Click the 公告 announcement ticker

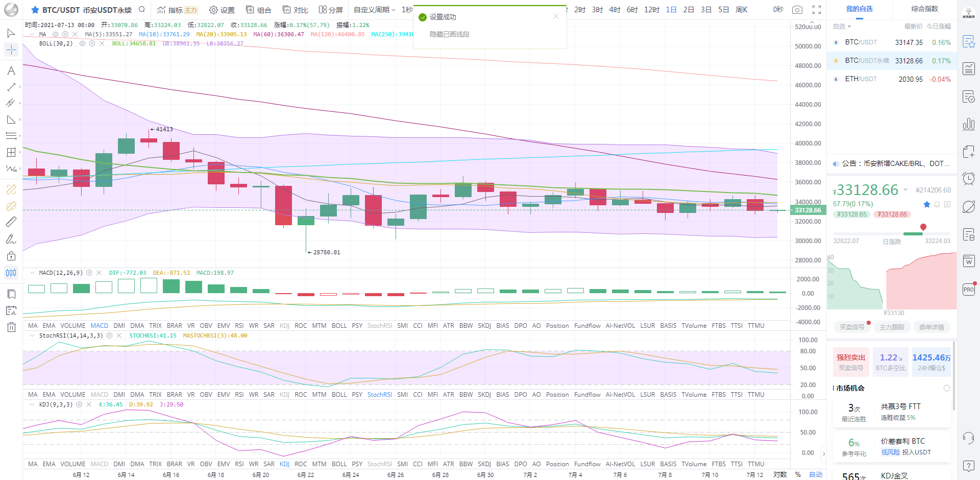tap(892, 163)
